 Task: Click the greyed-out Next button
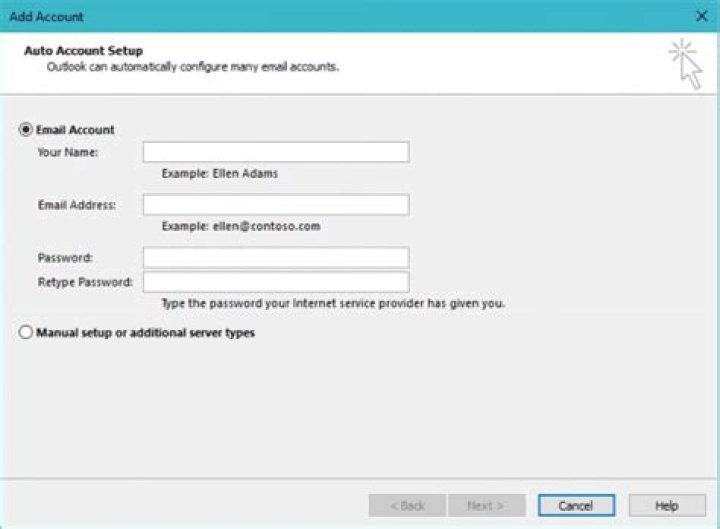(x=487, y=505)
